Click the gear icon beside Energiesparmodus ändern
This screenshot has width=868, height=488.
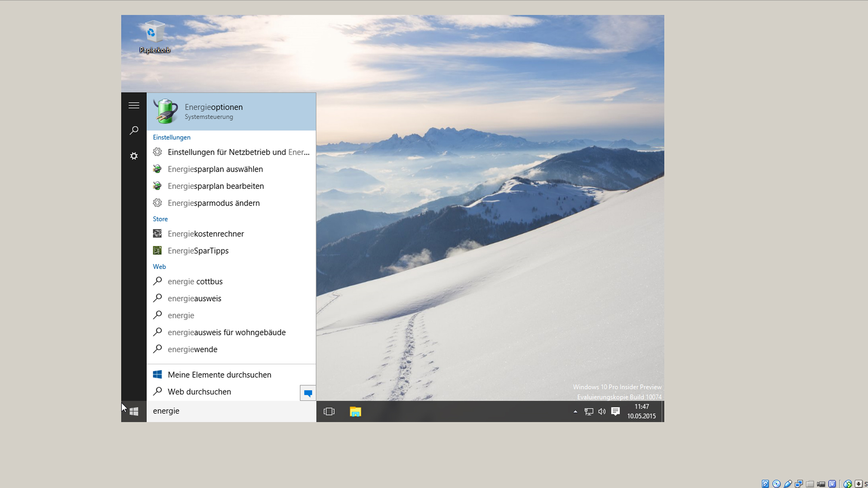pos(157,203)
